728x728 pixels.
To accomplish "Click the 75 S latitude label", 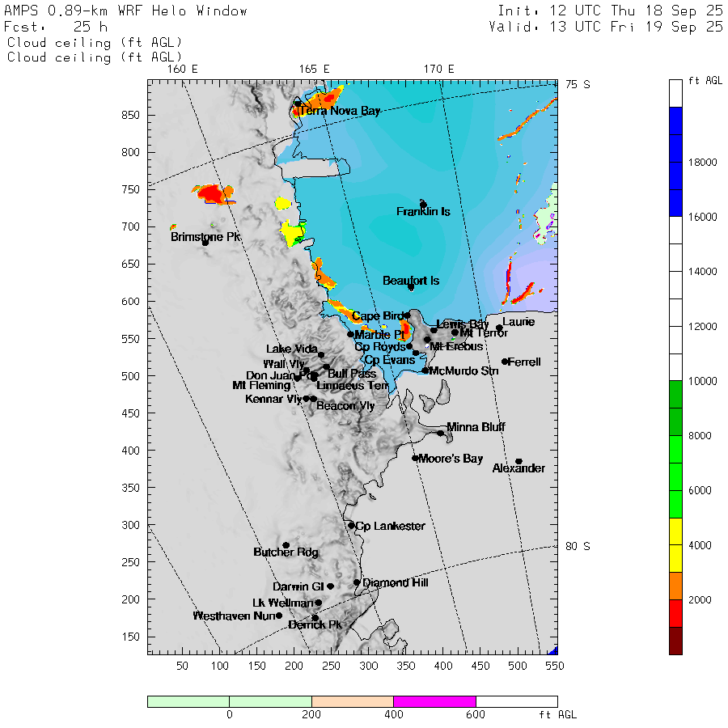I will [578, 84].
